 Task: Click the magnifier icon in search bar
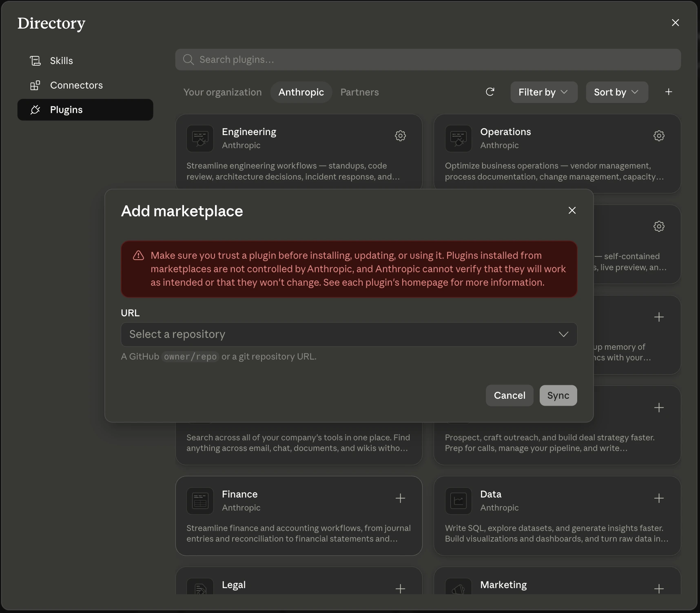[188, 60]
